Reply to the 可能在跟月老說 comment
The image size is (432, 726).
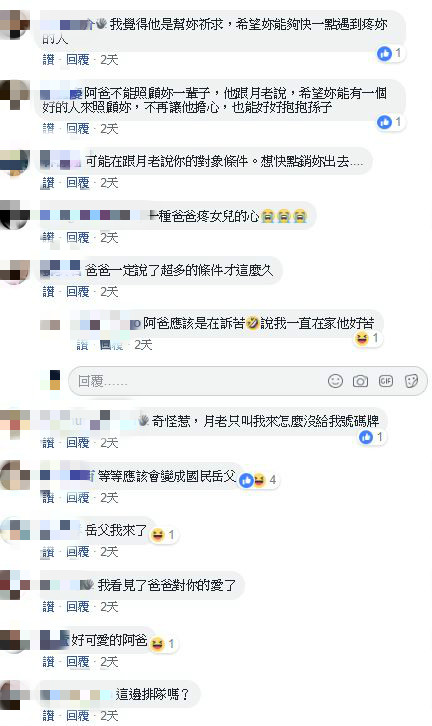pyautogui.click(x=77, y=183)
